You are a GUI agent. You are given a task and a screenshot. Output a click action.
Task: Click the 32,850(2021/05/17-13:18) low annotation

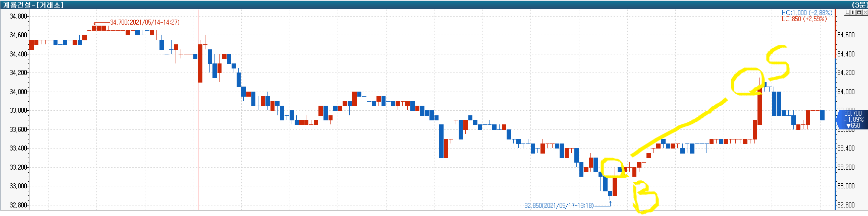pos(559,205)
